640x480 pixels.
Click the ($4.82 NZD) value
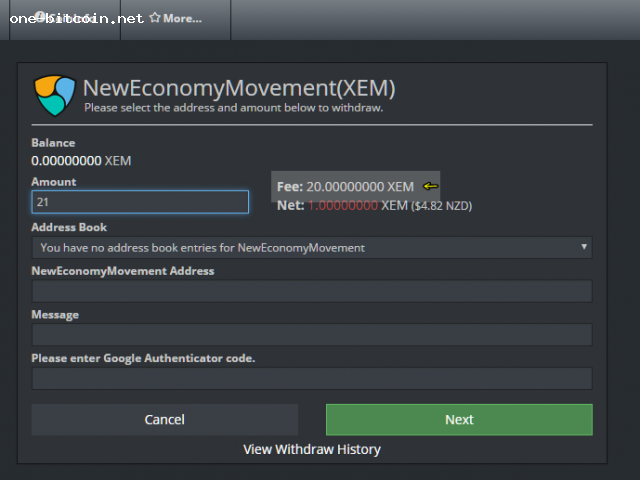[442, 206]
